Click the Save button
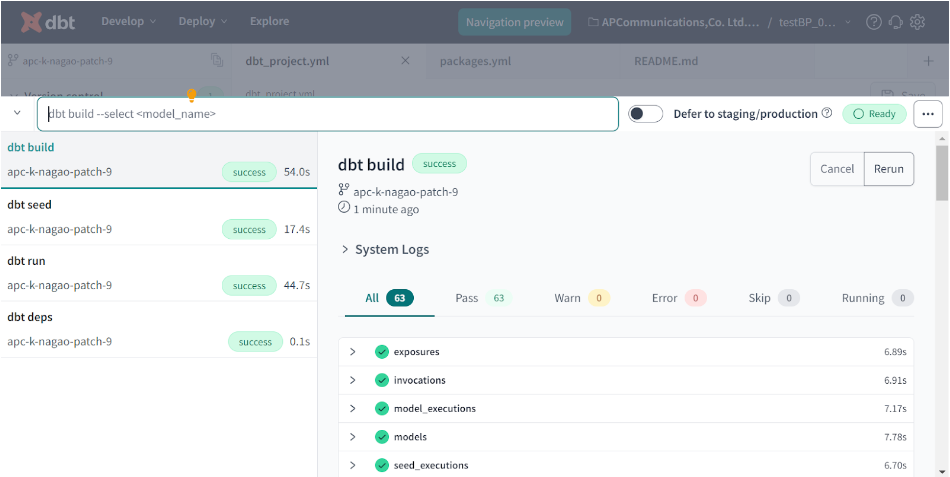Viewport: 950px width, 477px height. [x=903, y=93]
